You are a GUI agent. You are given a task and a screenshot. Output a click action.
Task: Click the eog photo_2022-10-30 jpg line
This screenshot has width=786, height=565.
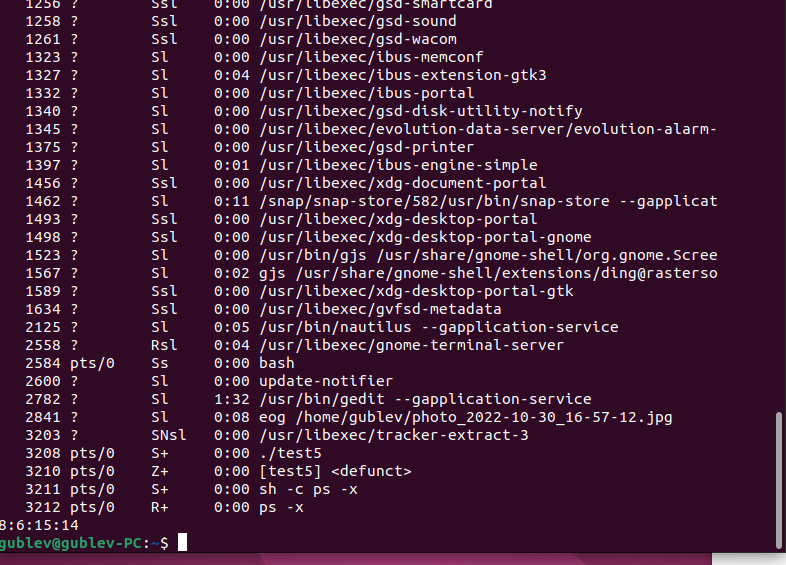(466, 418)
